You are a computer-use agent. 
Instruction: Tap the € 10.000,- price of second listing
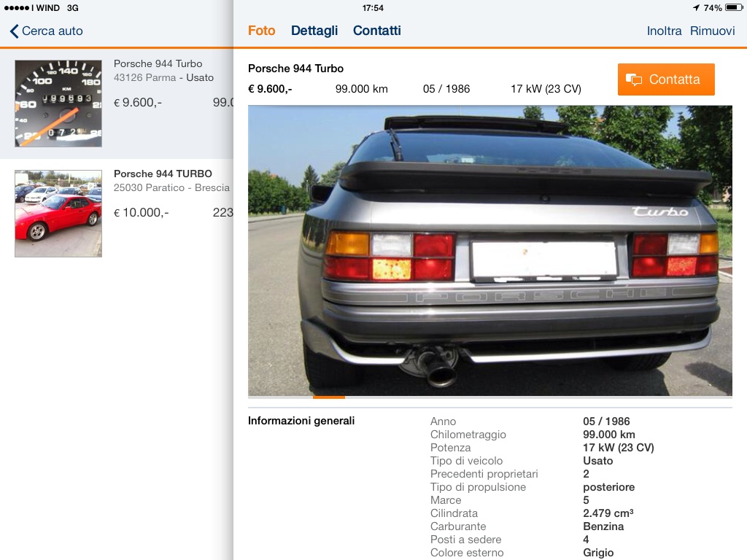click(141, 212)
